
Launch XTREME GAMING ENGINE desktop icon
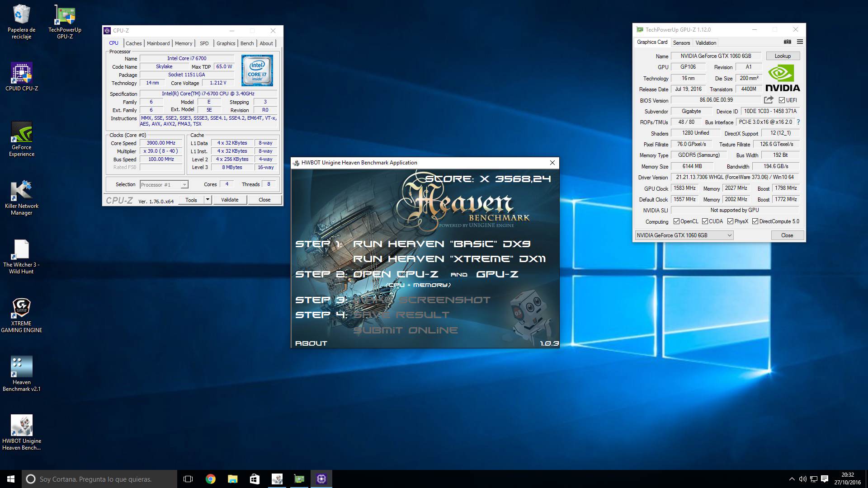(x=21, y=315)
